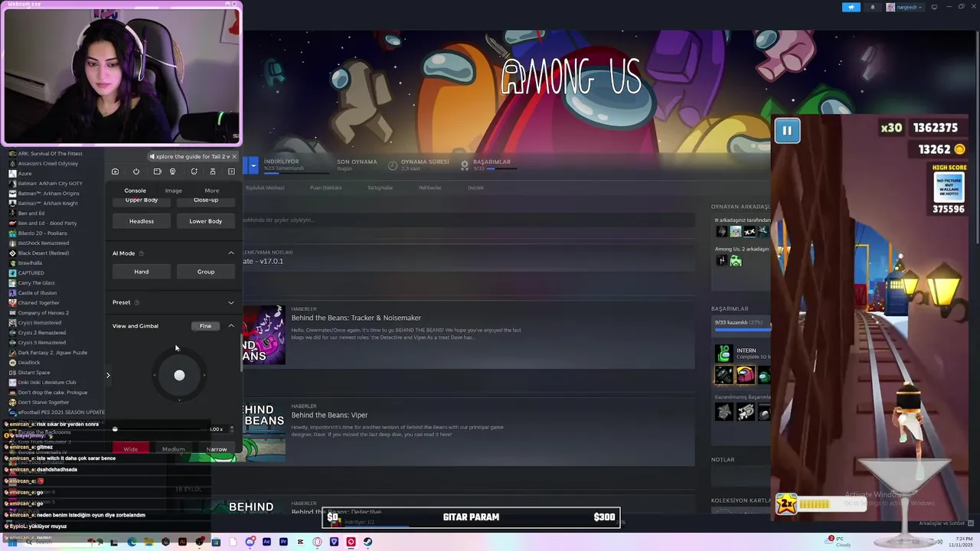Click the refresh icon in webcam toolbar
Image resolution: width=980 pixels, height=551 pixels.
(194, 171)
